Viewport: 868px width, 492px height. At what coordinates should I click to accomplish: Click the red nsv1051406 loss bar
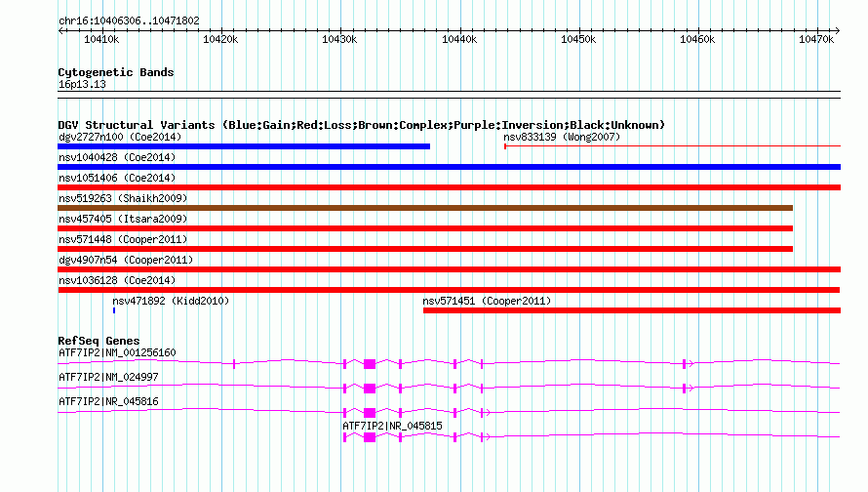(449, 187)
